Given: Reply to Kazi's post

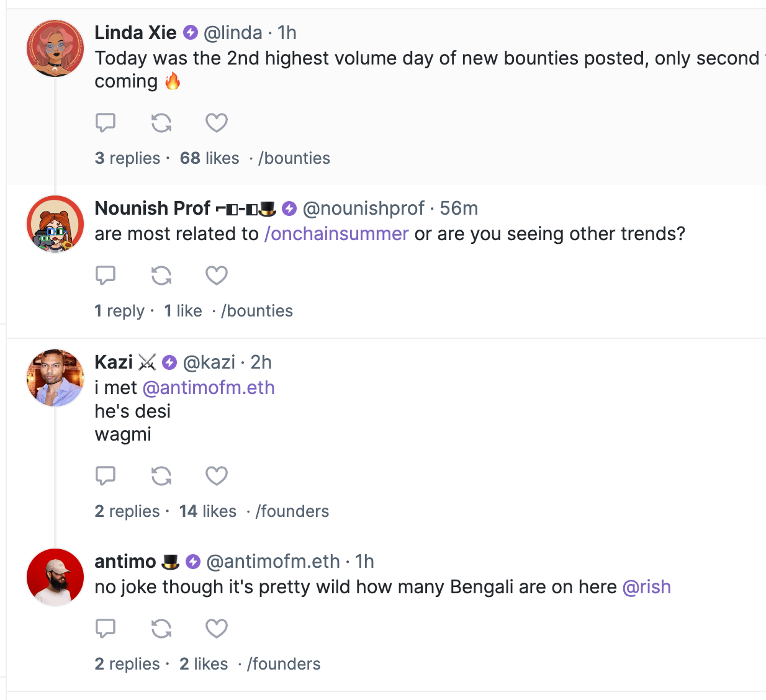Looking at the screenshot, I should point(106,476).
